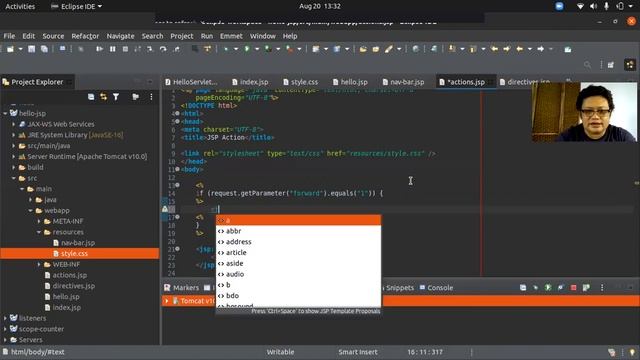640x360 pixels.
Task: Collapse the webapp folder
Action: pyautogui.click(x=31, y=211)
